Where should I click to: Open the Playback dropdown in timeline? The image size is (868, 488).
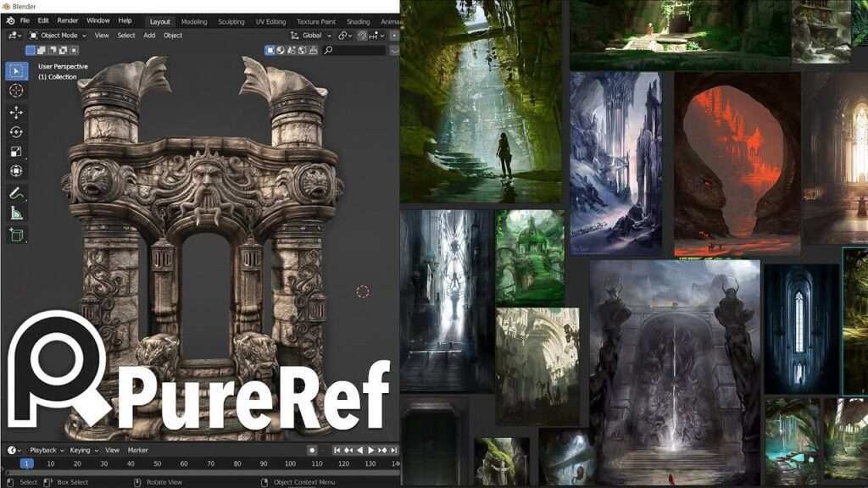point(42,450)
